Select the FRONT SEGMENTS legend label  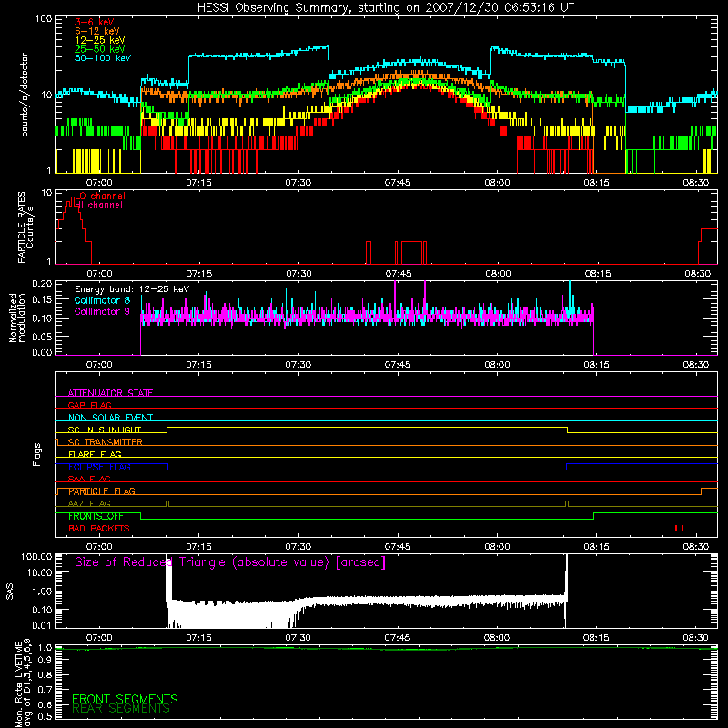(125, 699)
